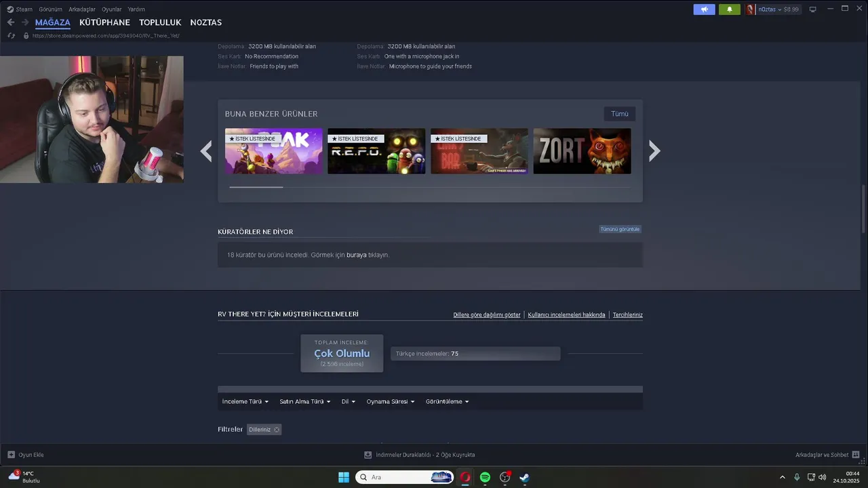868x488 pixels.
Task: Click the padlock icon beside the URL
Action: click(x=26, y=35)
